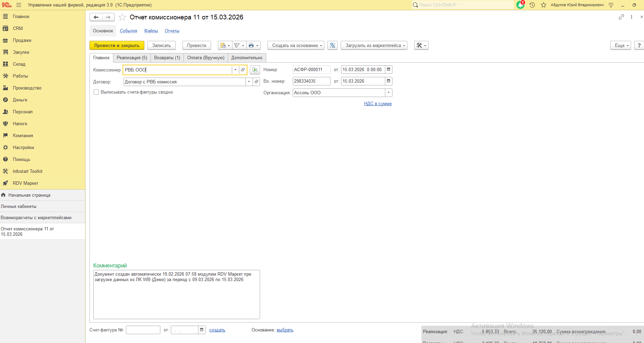This screenshot has width=644, height=343.
Task: Open the document structure of subordination icon
Action: (x=333, y=45)
